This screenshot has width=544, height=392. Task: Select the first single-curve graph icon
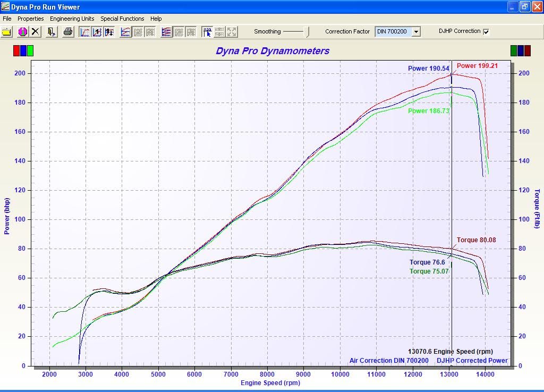tap(85, 32)
